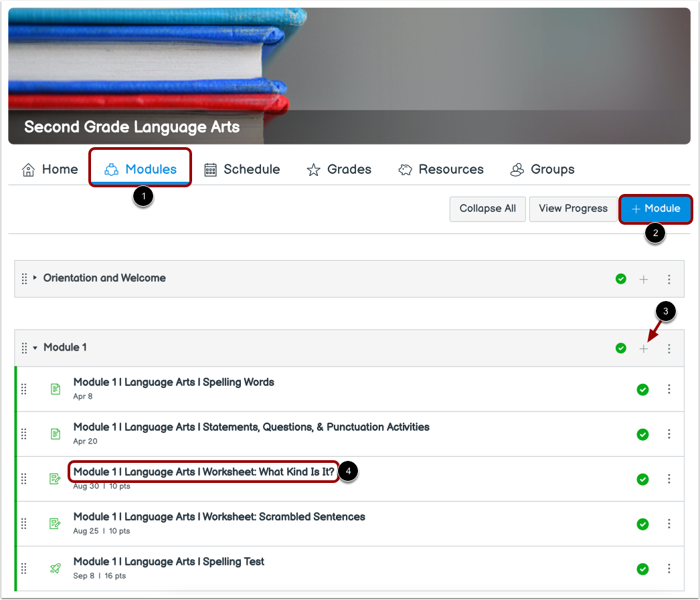Click the assignment icon beside Scrambled Sentences
Image resolution: width=700 pixels, height=600 pixels.
tap(56, 523)
